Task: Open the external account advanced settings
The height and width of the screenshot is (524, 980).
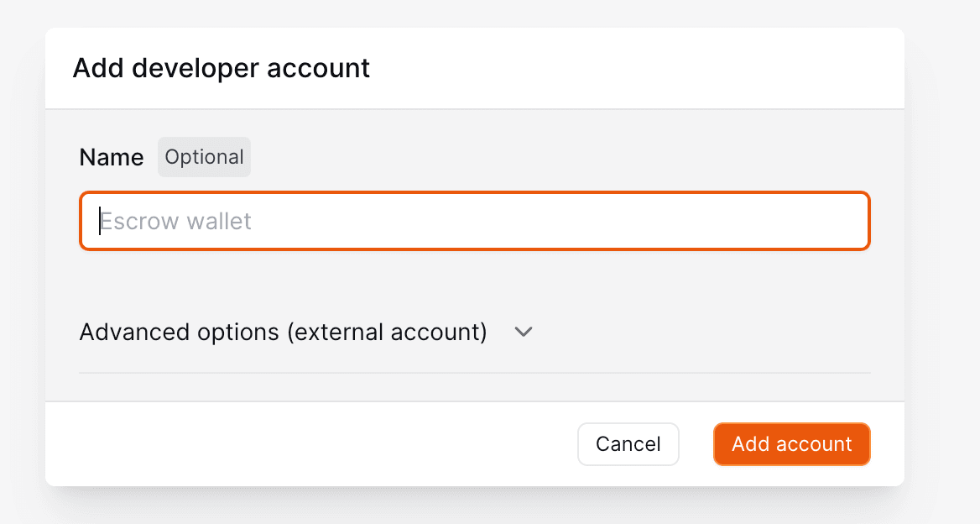Action: [283, 332]
